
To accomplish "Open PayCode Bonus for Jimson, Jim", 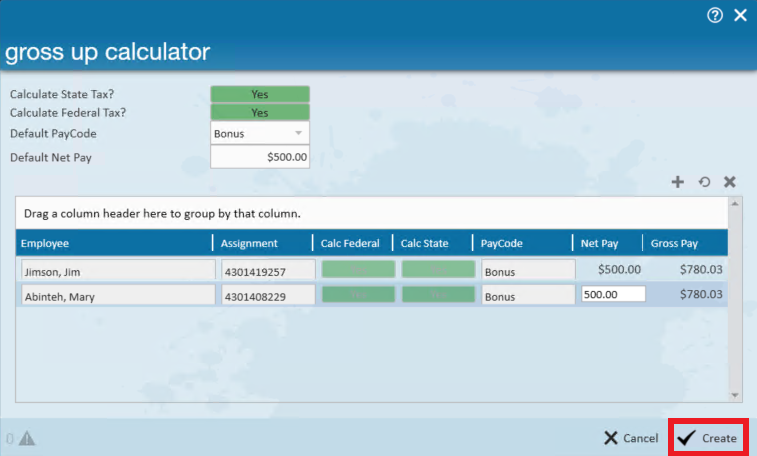I will 528,271.
